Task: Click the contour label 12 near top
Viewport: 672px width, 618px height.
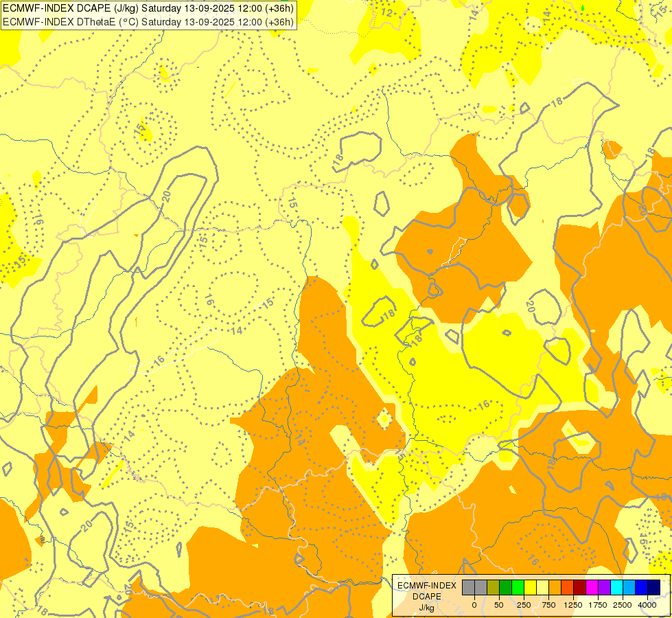Action: click(x=386, y=12)
